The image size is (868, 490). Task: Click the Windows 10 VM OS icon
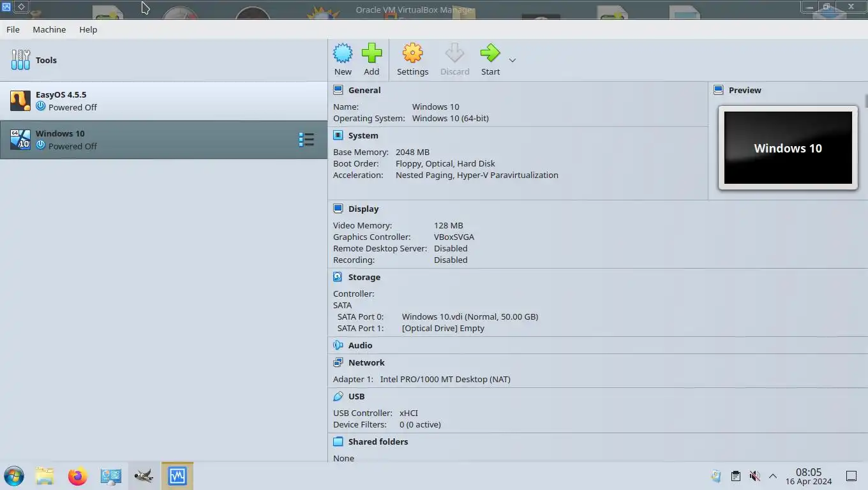tap(20, 140)
